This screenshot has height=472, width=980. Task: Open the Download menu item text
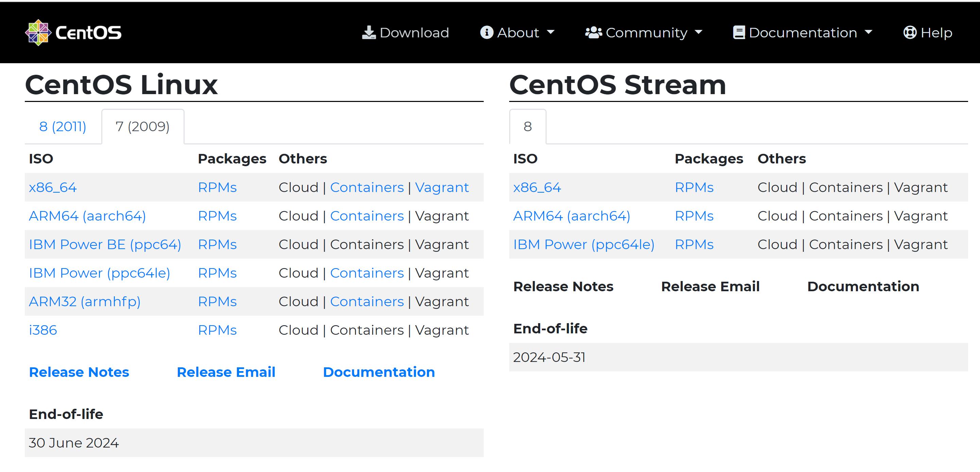coord(414,33)
